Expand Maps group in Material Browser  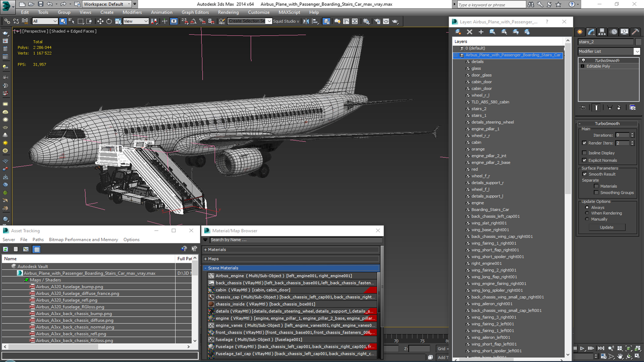point(205,259)
